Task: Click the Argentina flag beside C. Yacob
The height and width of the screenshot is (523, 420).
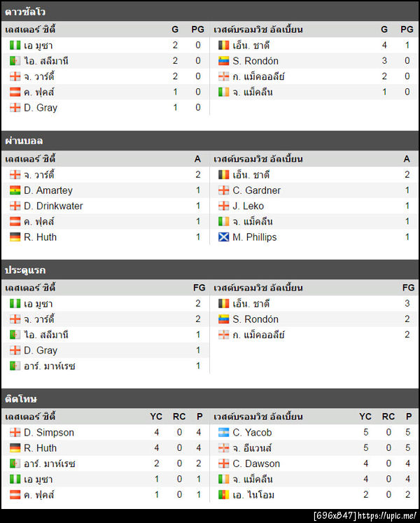Action: 224,433
